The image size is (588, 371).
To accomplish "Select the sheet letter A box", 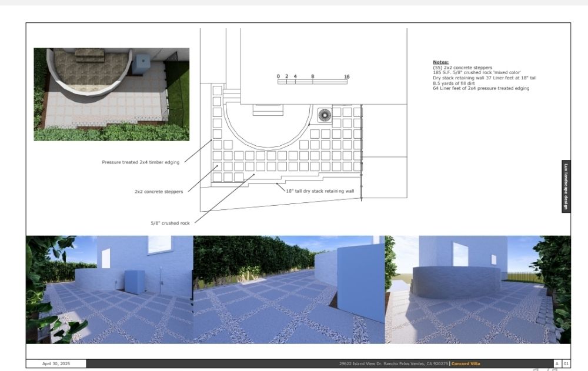I will click(557, 363).
